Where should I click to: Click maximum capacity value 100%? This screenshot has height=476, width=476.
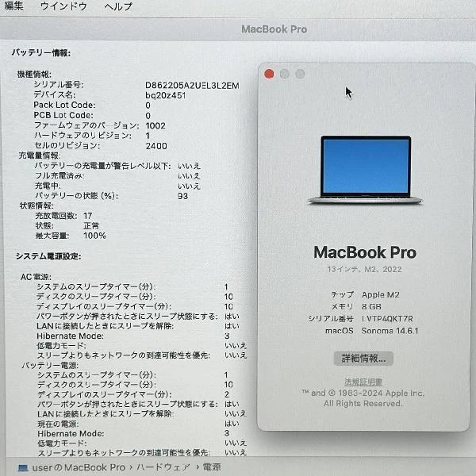click(x=94, y=236)
